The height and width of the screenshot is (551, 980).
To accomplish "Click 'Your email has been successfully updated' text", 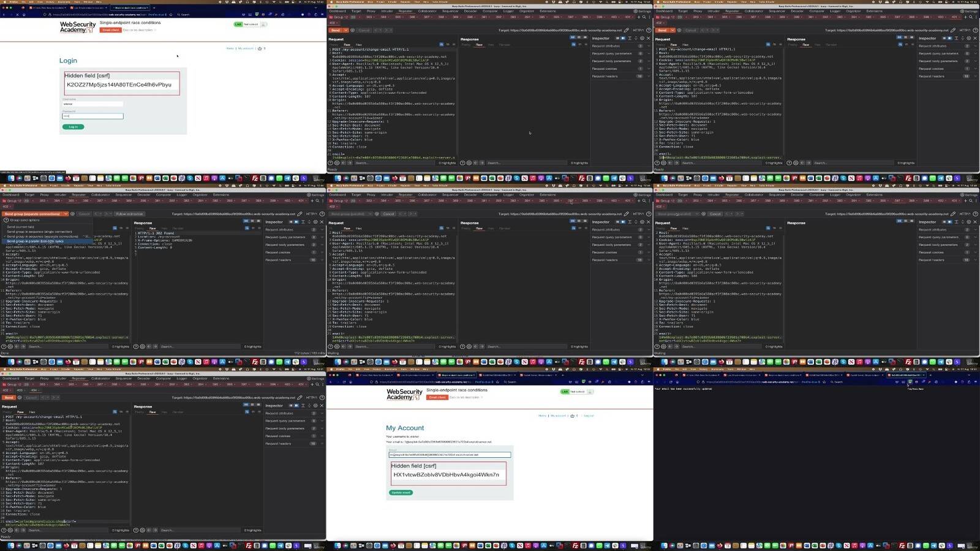I will (683, 389).
